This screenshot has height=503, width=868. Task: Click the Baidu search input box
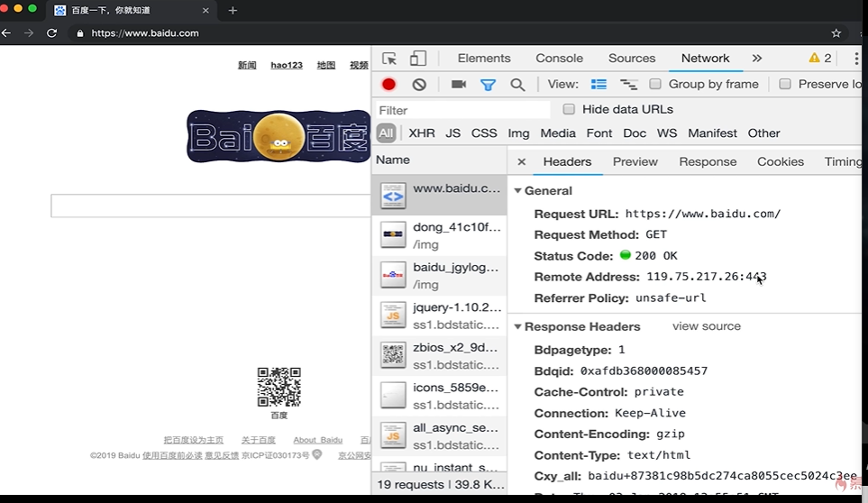tap(211, 206)
